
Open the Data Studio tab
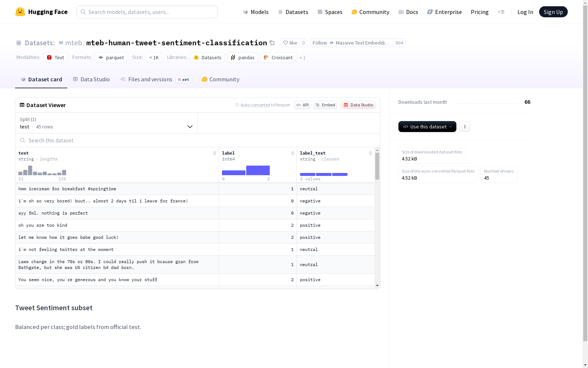point(91,79)
